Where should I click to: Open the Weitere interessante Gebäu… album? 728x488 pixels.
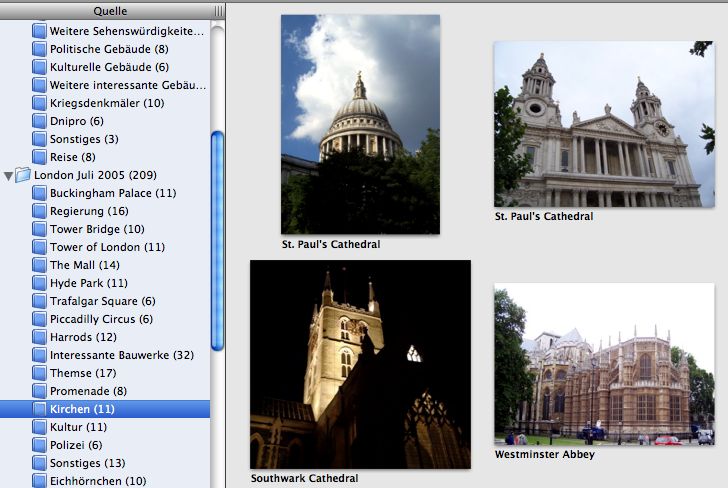tap(105, 85)
